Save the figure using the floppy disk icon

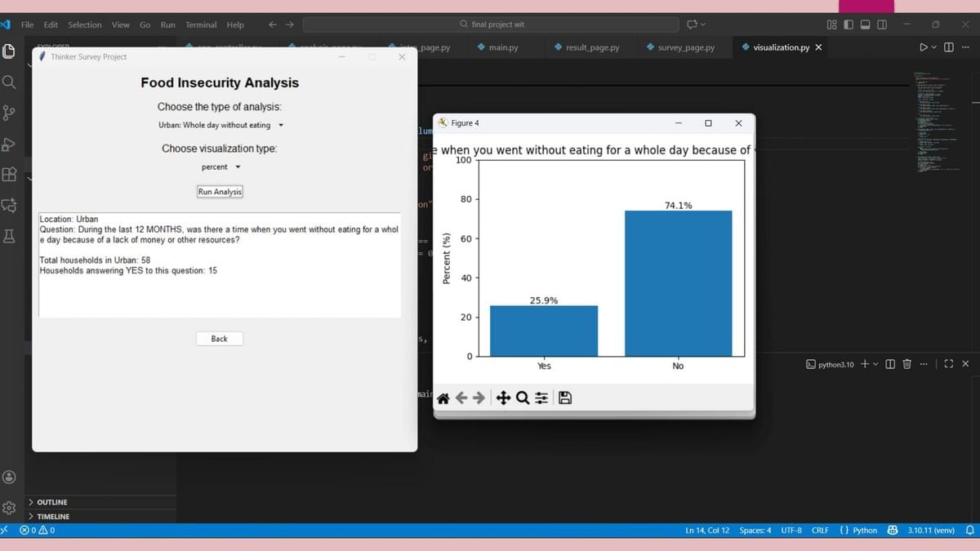(x=564, y=398)
